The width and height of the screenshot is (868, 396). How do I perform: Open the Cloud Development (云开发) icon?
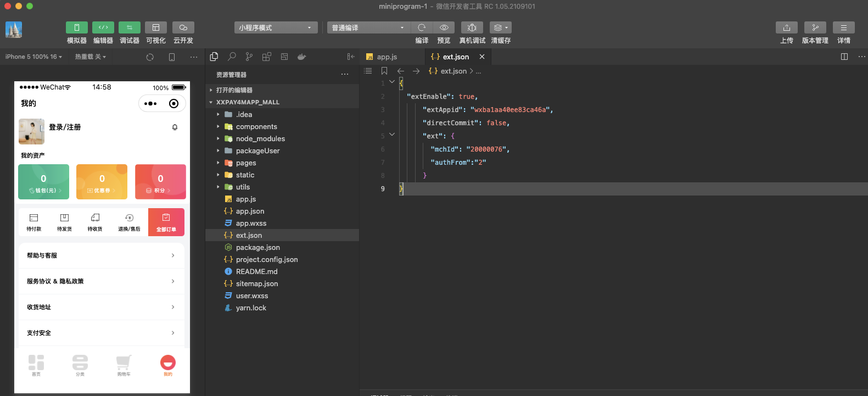coord(183,27)
